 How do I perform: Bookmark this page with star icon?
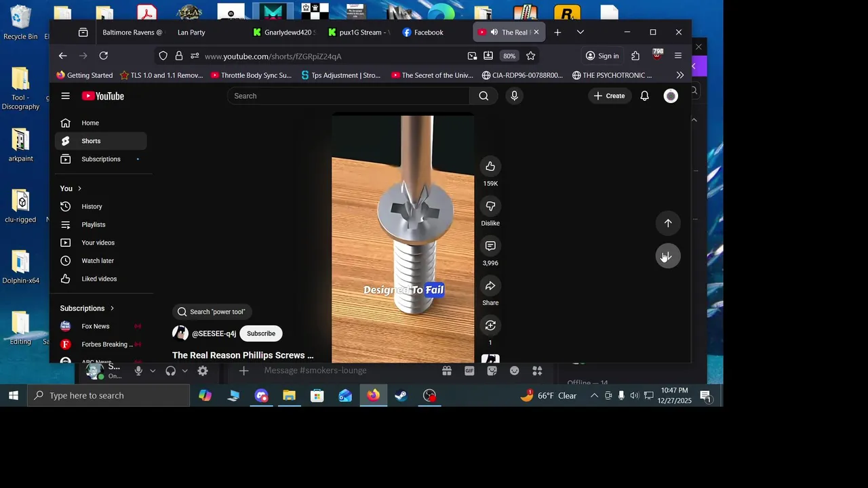[x=531, y=56]
